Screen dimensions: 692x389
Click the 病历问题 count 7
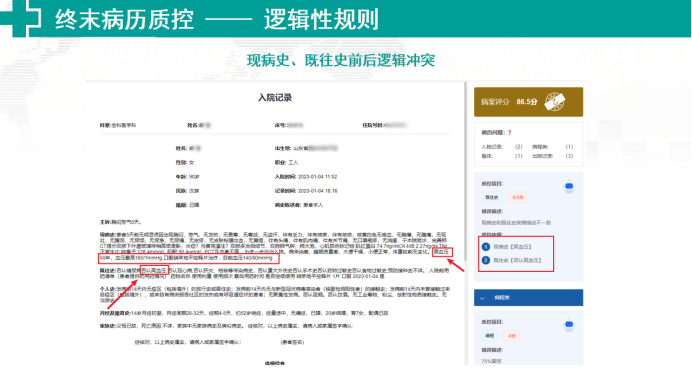[x=509, y=132]
